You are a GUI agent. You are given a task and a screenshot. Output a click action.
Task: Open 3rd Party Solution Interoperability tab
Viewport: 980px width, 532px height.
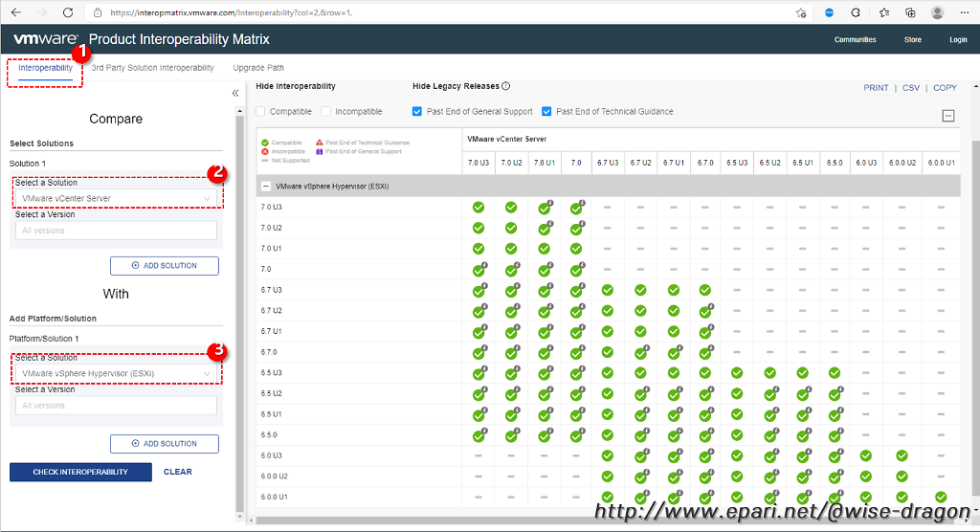(152, 68)
